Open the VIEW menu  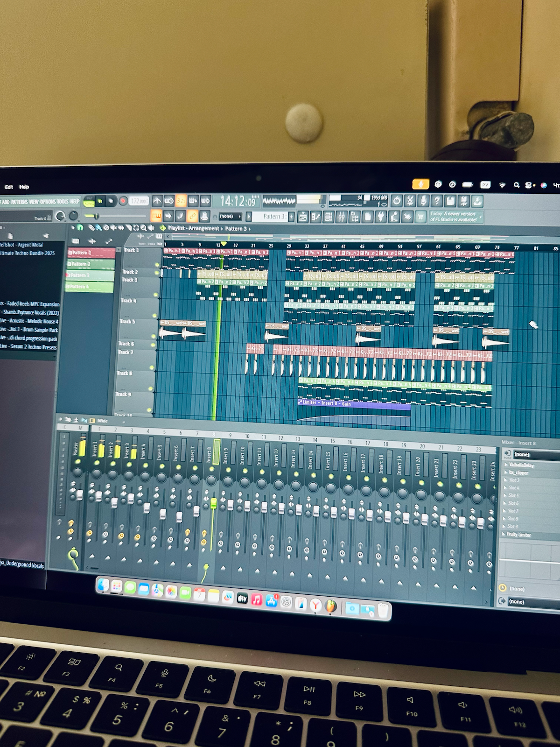pyautogui.click(x=34, y=202)
